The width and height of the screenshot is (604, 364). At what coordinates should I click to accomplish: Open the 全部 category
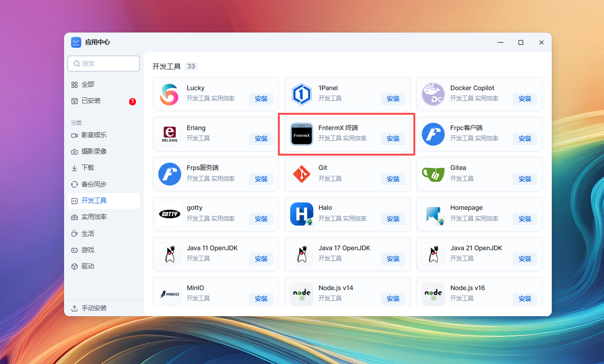click(88, 85)
